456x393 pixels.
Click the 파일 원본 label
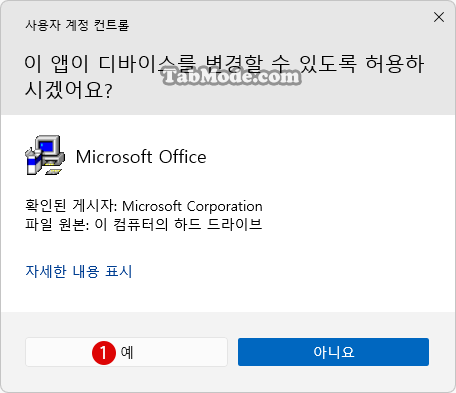click(57, 224)
